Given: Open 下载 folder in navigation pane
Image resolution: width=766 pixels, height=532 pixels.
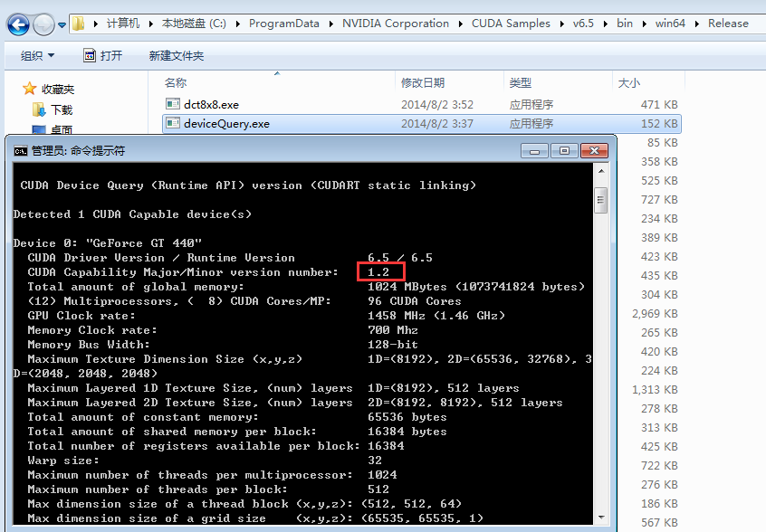Looking at the screenshot, I should [x=62, y=110].
